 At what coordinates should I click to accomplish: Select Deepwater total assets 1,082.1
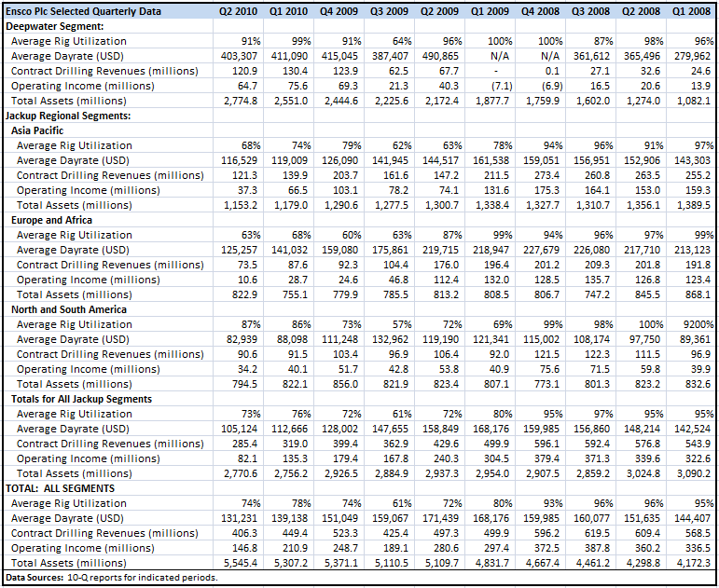[x=694, y=101]
